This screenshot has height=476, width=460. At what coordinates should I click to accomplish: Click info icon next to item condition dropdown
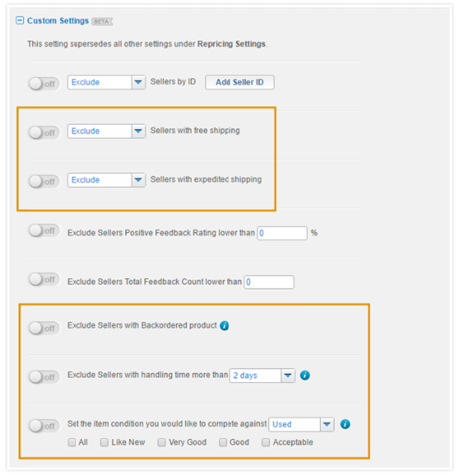345,424
